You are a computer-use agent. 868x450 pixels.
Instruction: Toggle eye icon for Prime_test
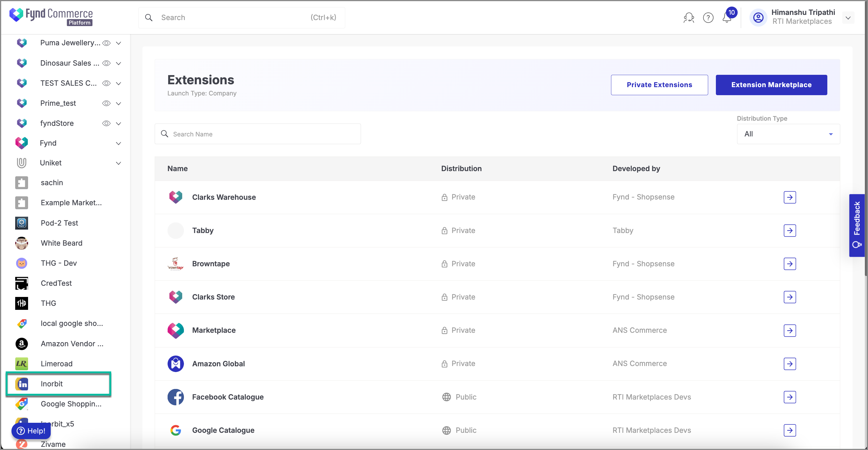(x=107, y=103)
